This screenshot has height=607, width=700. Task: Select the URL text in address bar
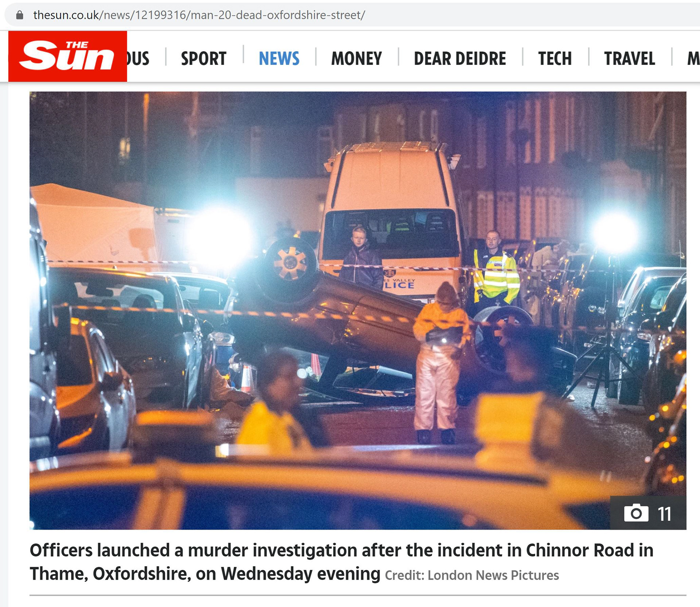[199, 15]
